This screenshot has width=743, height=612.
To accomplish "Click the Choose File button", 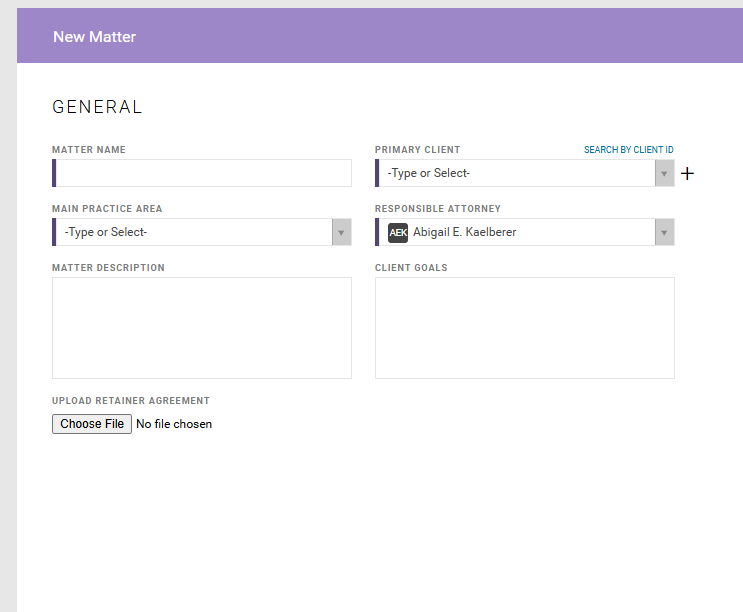I will pos(92,424).
